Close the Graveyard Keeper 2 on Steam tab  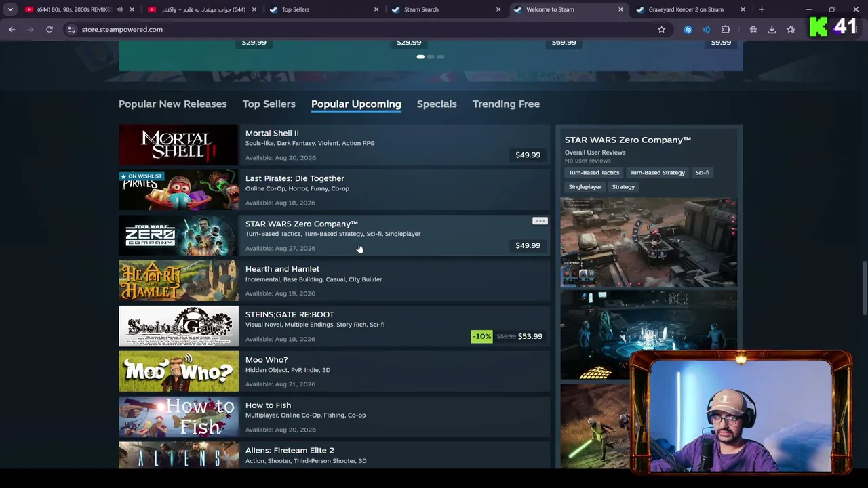743,9
